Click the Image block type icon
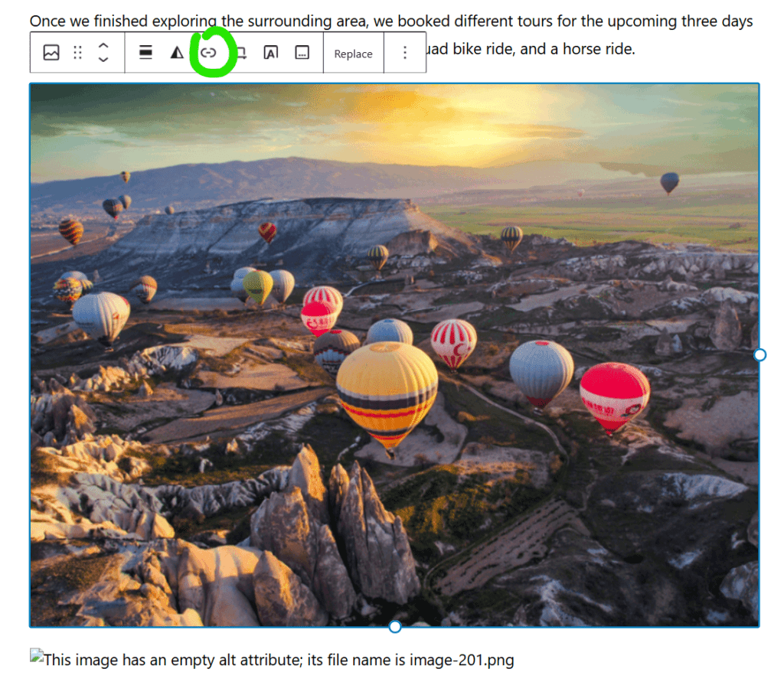Screen dimensions: 784x682 (x=51, y=53)
